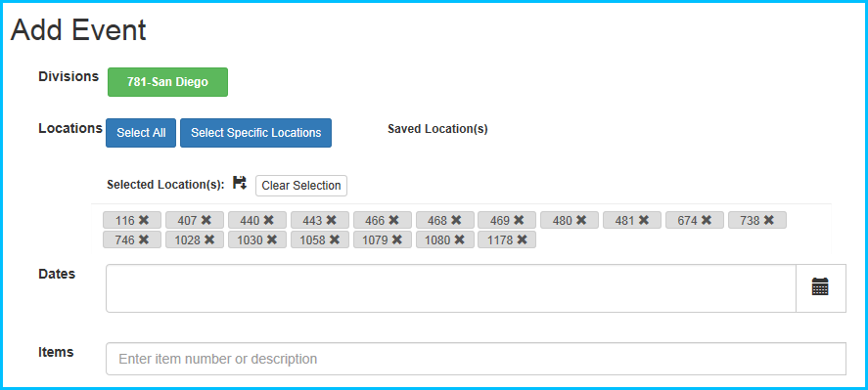Remove location 1030 with its X

pos(272,239)
